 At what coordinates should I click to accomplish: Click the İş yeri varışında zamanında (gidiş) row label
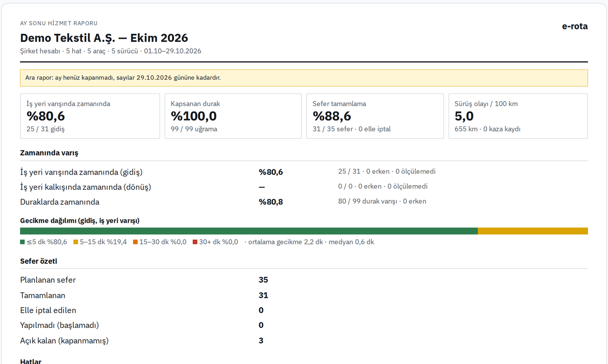point(81,172)
